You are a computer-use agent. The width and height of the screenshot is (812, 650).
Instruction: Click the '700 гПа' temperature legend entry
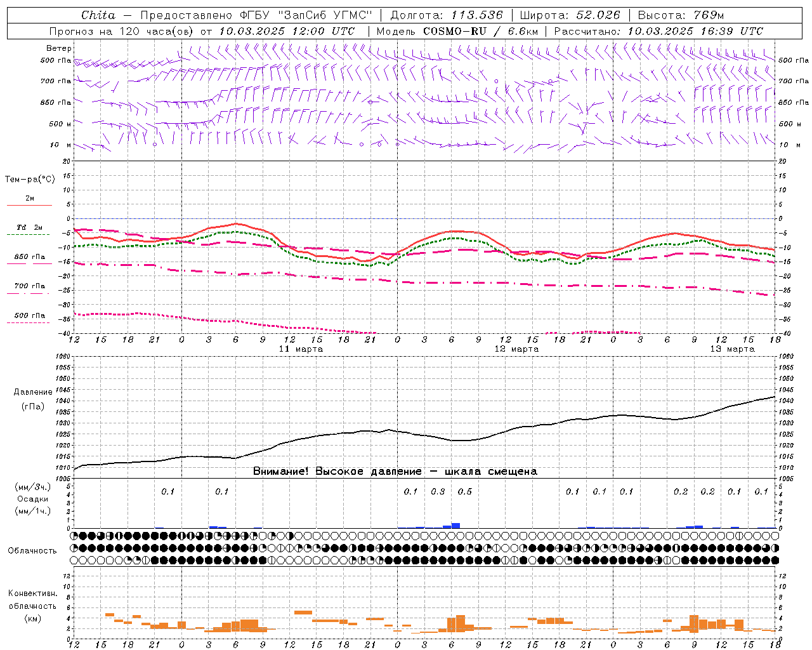[30, 286]
